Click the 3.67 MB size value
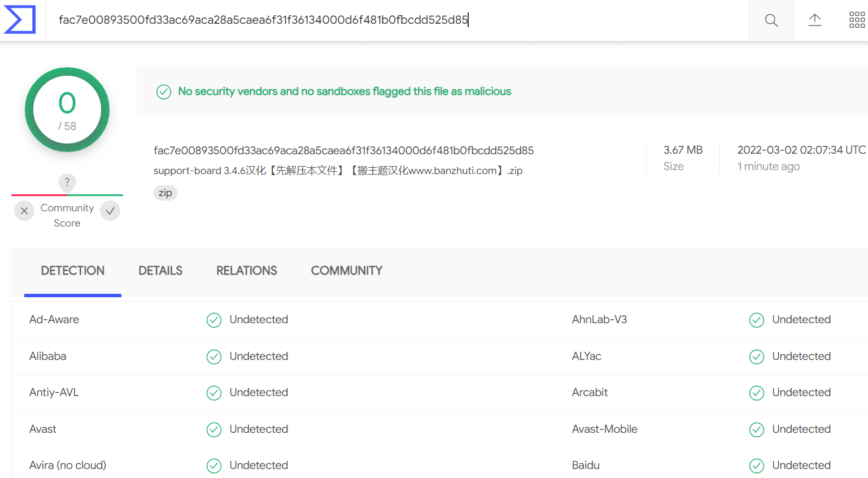The width and height of the screenshot is (868, 478). 683,150
